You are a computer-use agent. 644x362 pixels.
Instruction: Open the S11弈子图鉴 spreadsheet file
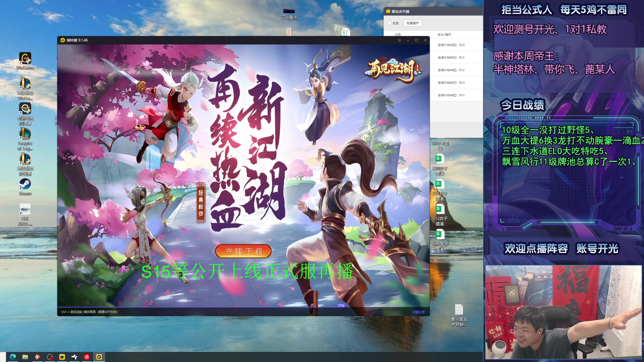point(440,190)
